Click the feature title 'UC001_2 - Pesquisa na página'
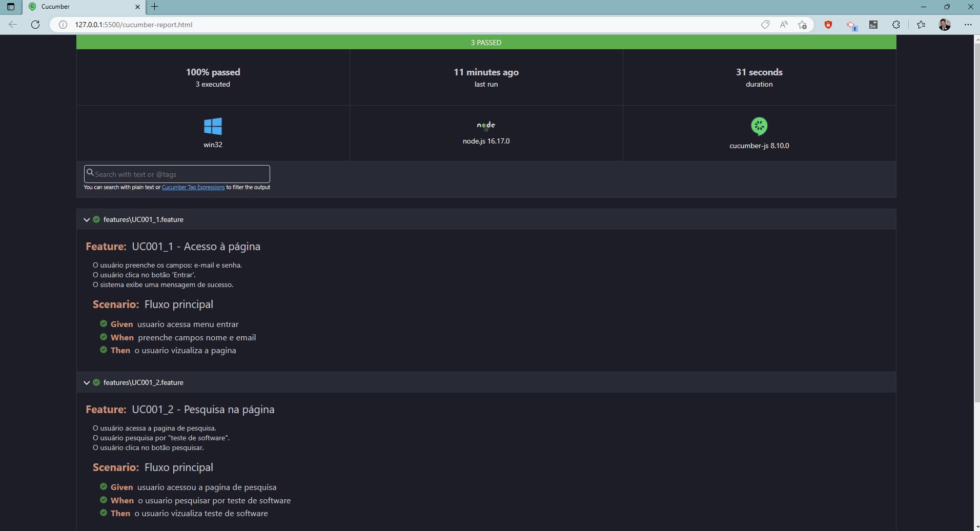 [203, 410]
